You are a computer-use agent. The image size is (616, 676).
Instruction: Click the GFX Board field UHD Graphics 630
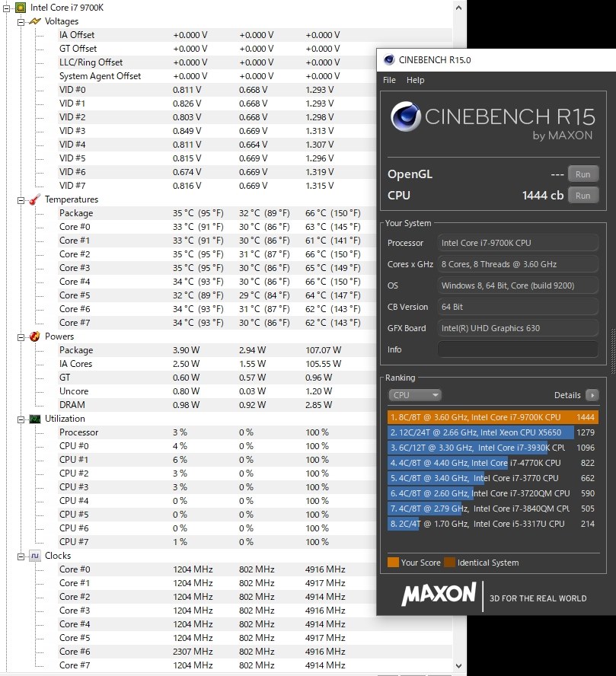[x=518, y=328]
